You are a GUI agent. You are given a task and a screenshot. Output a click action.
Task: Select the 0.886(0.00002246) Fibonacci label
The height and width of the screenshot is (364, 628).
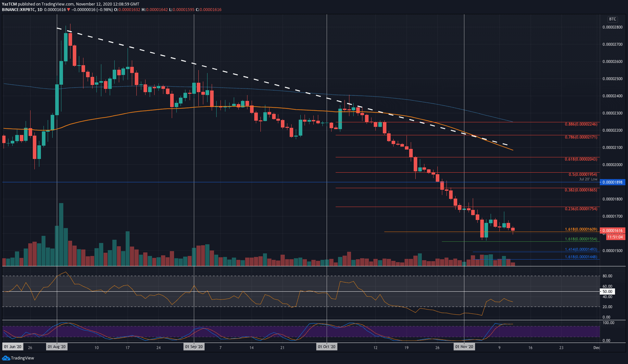point(581,124)
